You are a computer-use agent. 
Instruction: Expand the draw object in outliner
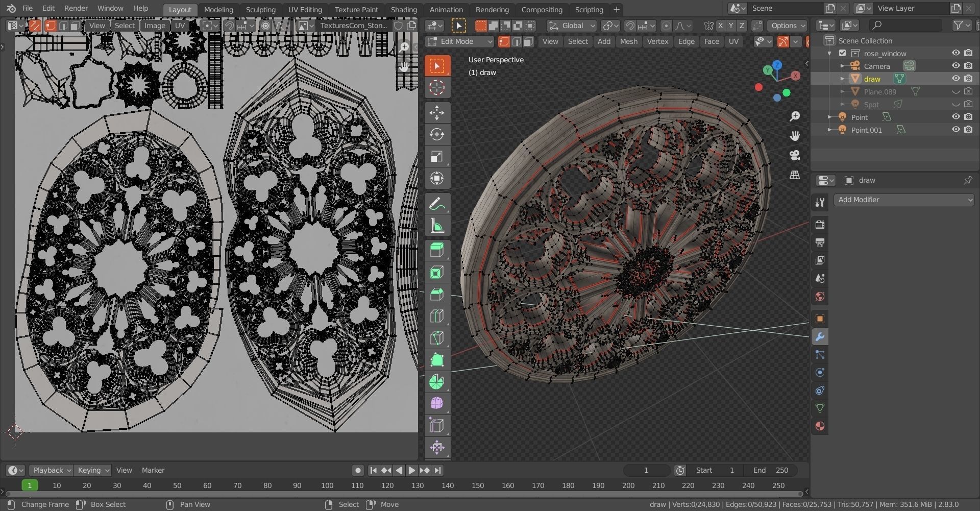coord(842,79)
